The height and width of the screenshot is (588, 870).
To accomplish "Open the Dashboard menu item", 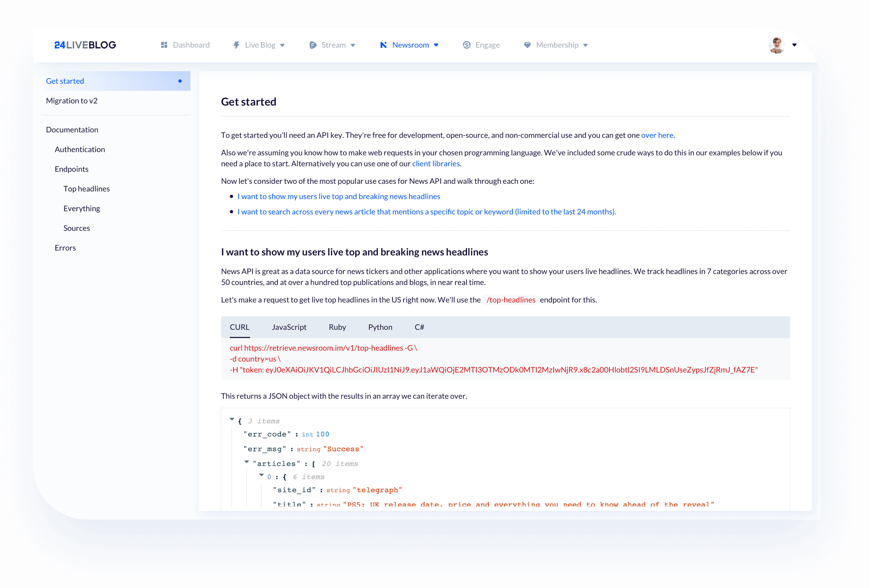I will (x=185, y=45).
